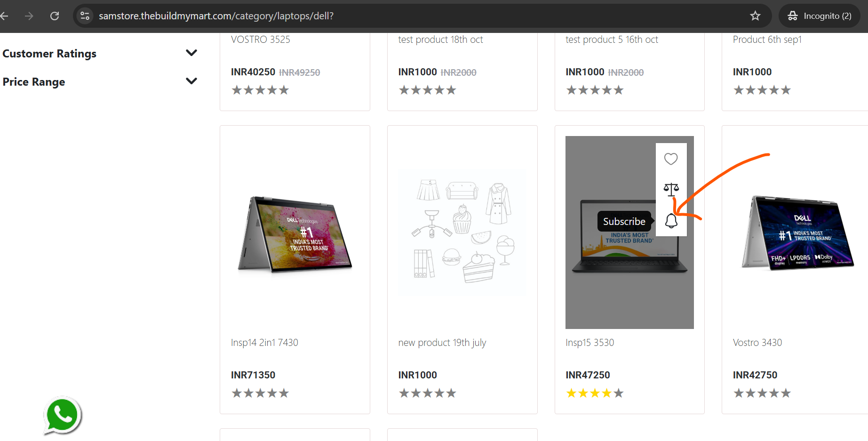Click test product 5 16th oct star rating
This screenshot has height=441, width=868.
(x=595, y=90)
